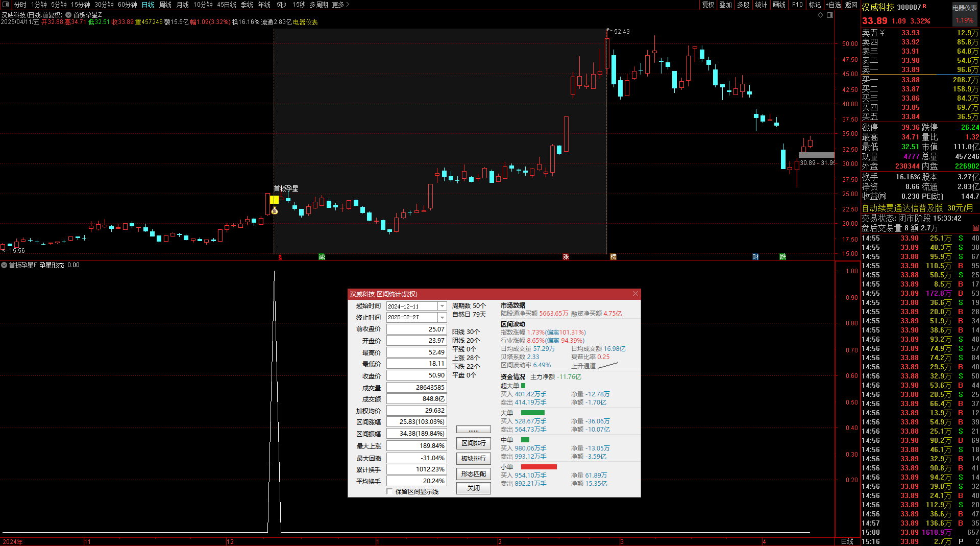Click the 前收盘价 value field 25.07
The image size is (980, 546).
point(416,329)
